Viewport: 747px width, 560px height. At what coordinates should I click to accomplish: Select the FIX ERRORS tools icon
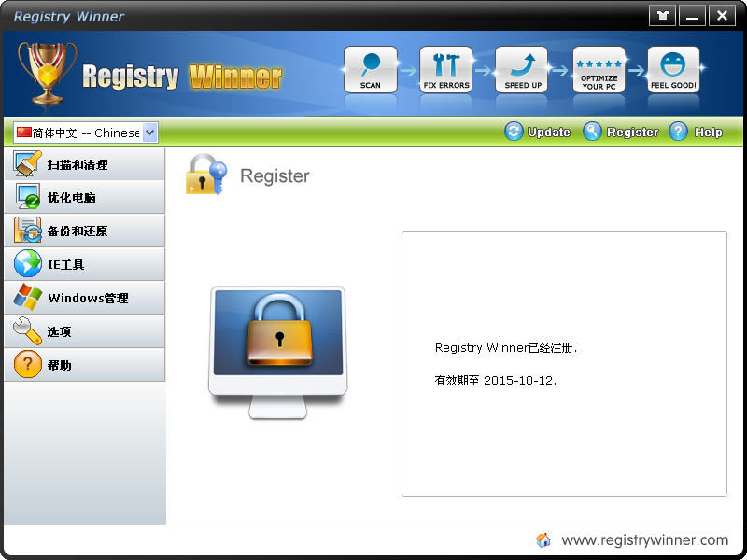(446, 69)
